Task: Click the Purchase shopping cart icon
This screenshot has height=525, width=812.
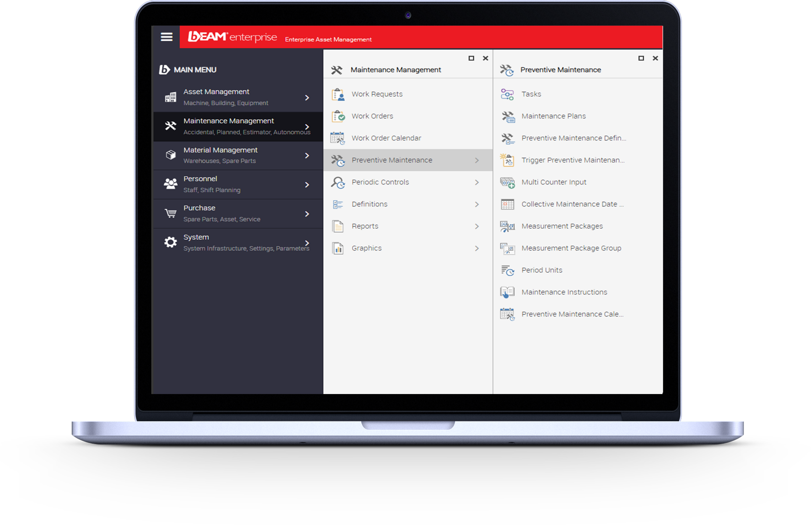Action: [x=170, y=213]
